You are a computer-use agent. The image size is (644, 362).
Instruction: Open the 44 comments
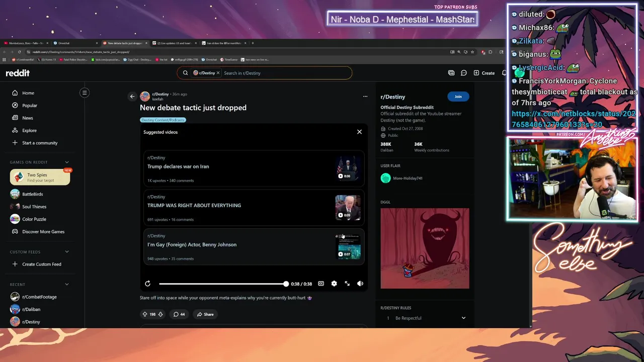click(x=179, y=314)
